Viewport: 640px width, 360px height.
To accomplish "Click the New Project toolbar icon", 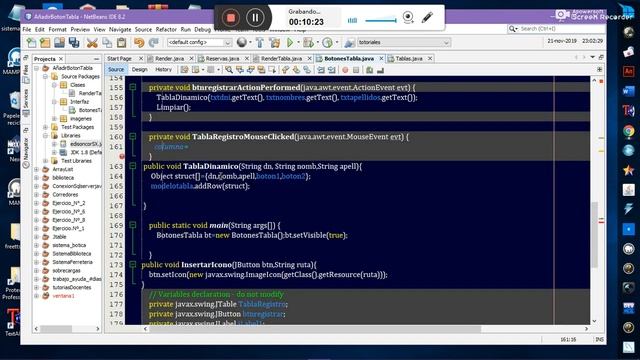I will (44, 42).
